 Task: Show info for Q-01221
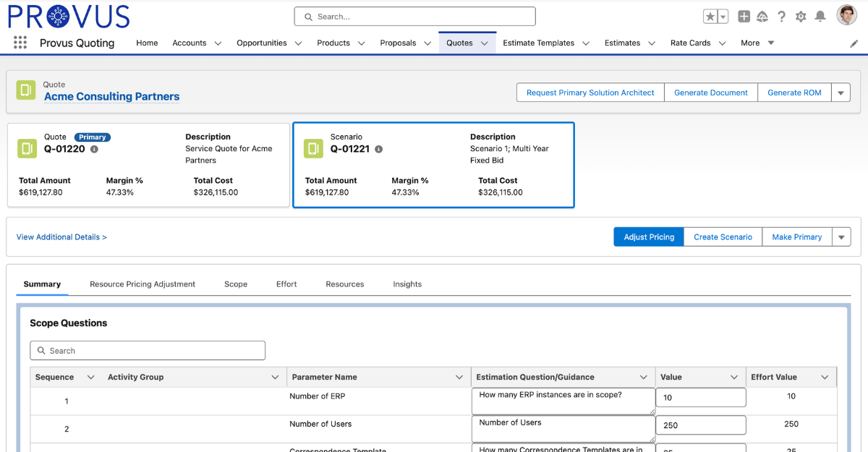pyautogui.click(x=378, y=149)
